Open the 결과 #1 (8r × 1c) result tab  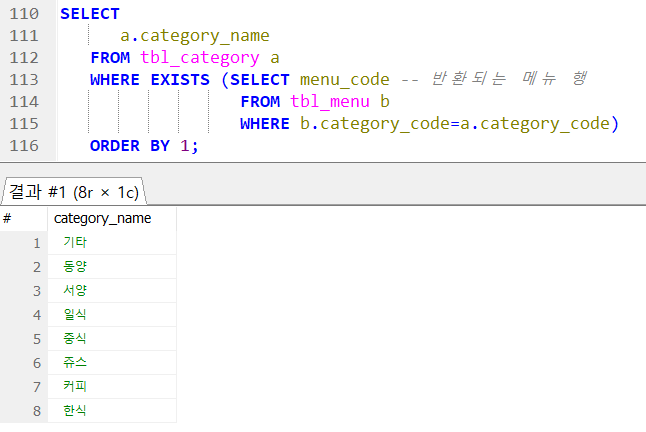[74, 192]
